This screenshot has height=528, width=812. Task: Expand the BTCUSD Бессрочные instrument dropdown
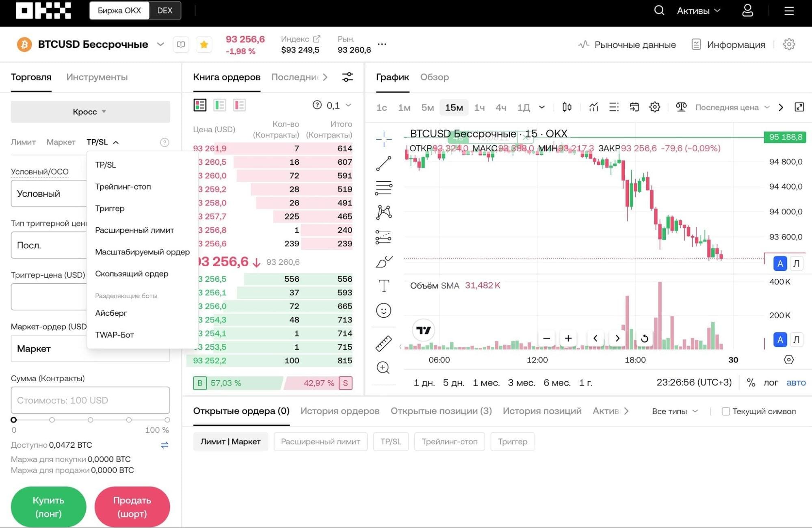tap(160, 44)
